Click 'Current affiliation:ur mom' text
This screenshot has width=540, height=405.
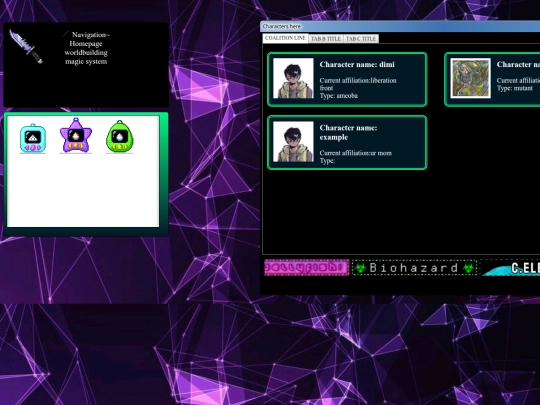pos(355,153)
